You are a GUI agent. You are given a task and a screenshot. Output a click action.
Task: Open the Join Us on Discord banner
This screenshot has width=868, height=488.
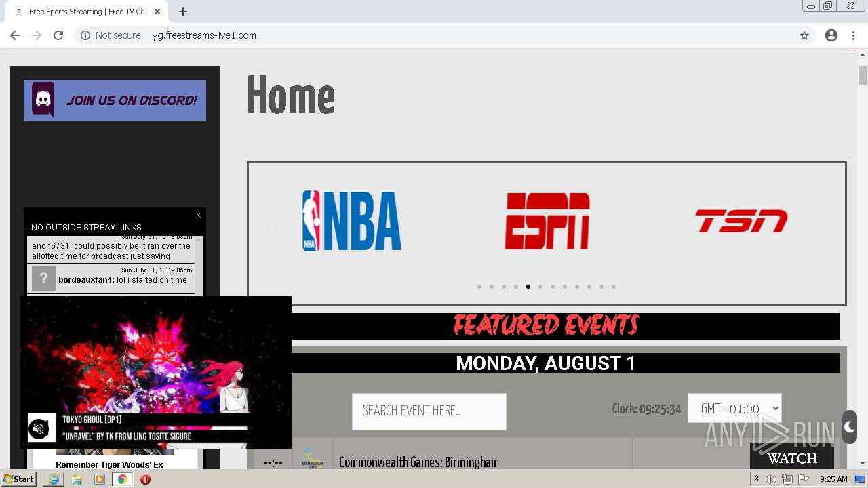(115, 100)
